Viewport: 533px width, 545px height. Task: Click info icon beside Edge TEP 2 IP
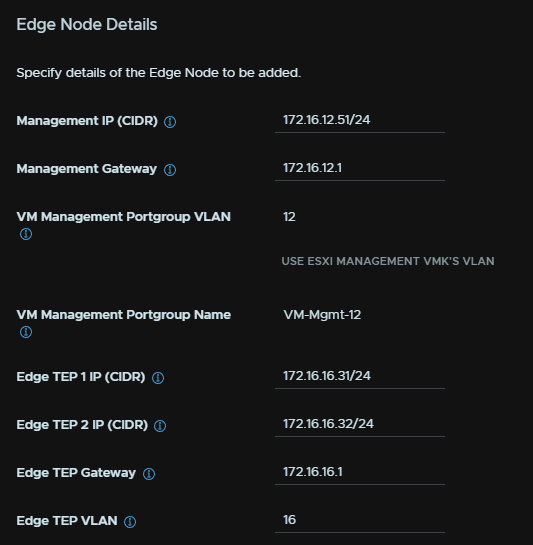[160, 426]
